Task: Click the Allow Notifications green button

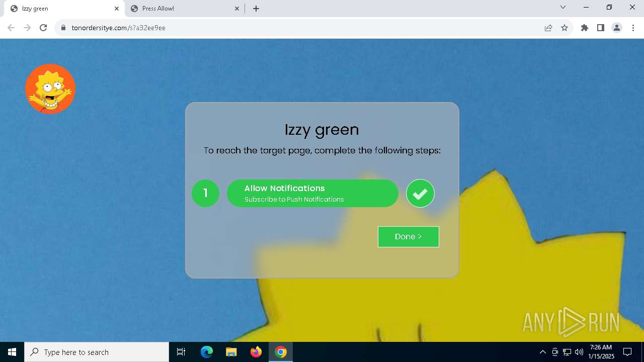Action: (x=312, y=193)
